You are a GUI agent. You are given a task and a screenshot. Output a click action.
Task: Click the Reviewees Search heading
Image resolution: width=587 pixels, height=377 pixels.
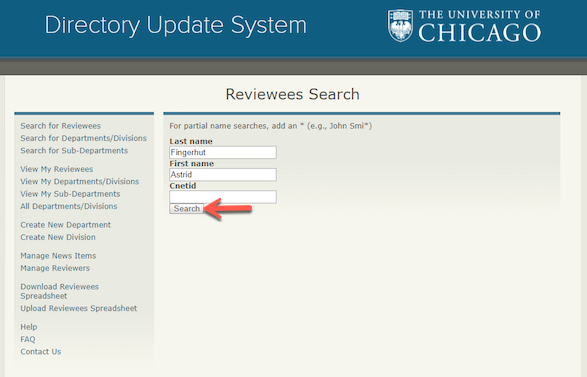pos(292,94)
